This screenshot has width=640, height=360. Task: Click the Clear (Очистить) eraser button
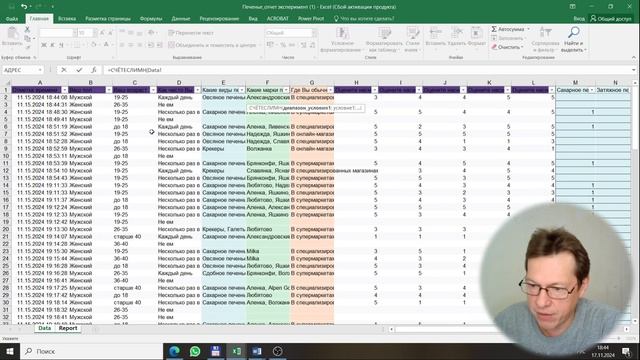click(x=506, y=47)
